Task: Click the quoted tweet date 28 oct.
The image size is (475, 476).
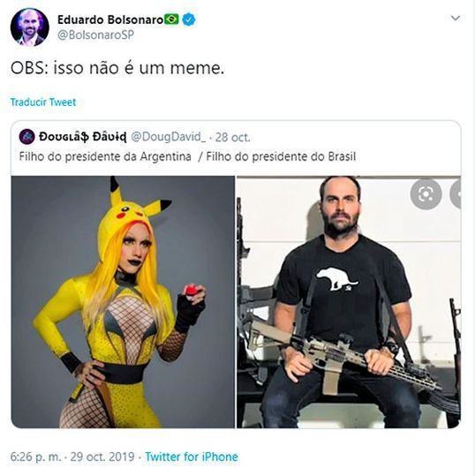Action: [232, 138]
